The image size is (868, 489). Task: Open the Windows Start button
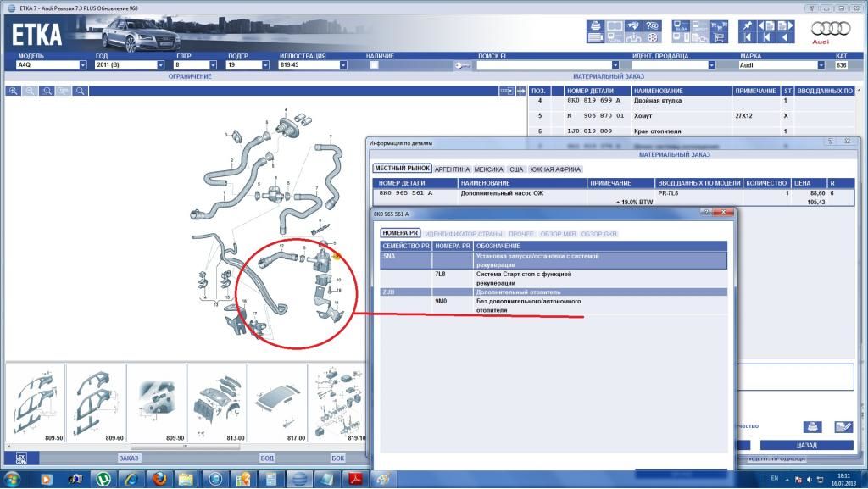click(x=12, y=479)
